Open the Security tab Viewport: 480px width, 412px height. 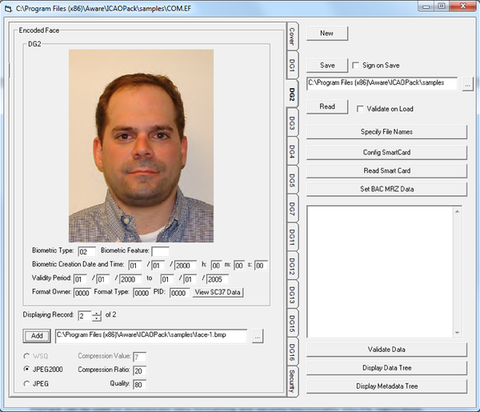tap(292, 381)
